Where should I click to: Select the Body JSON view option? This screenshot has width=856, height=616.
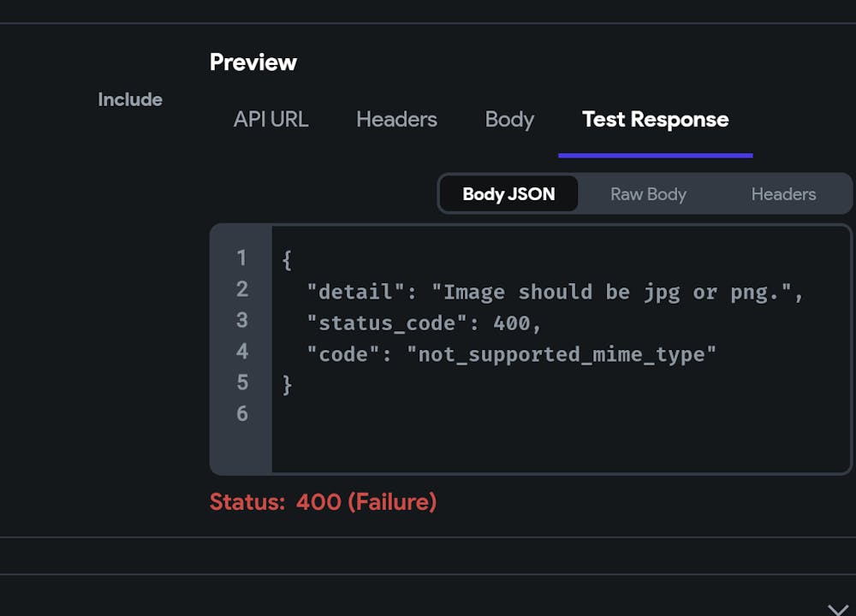tap(508, 194)
